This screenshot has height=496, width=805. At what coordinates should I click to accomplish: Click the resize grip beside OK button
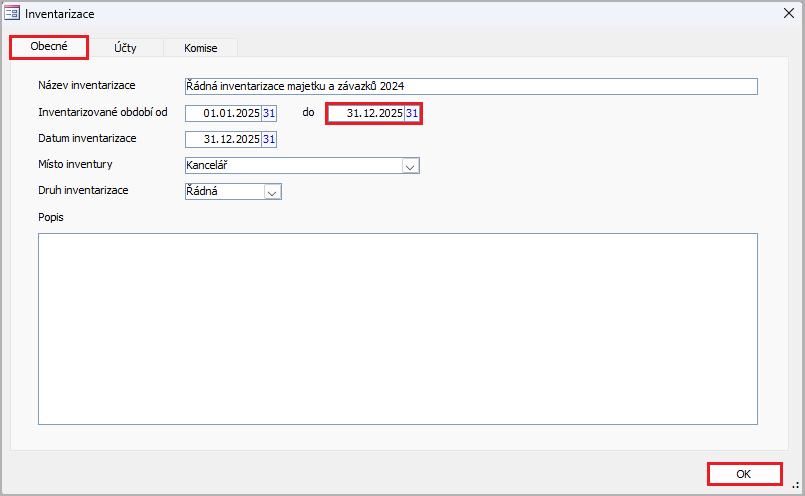796,485
